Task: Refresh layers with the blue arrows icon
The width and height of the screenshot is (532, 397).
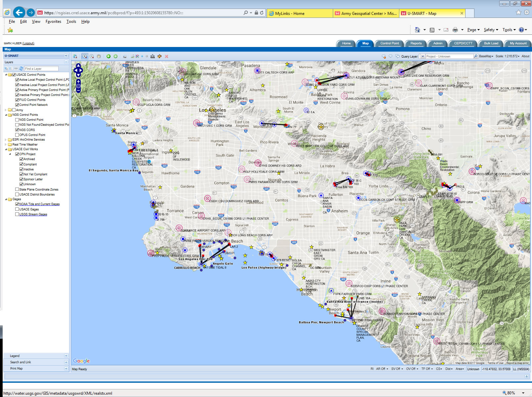Action: tap(21, 68)
